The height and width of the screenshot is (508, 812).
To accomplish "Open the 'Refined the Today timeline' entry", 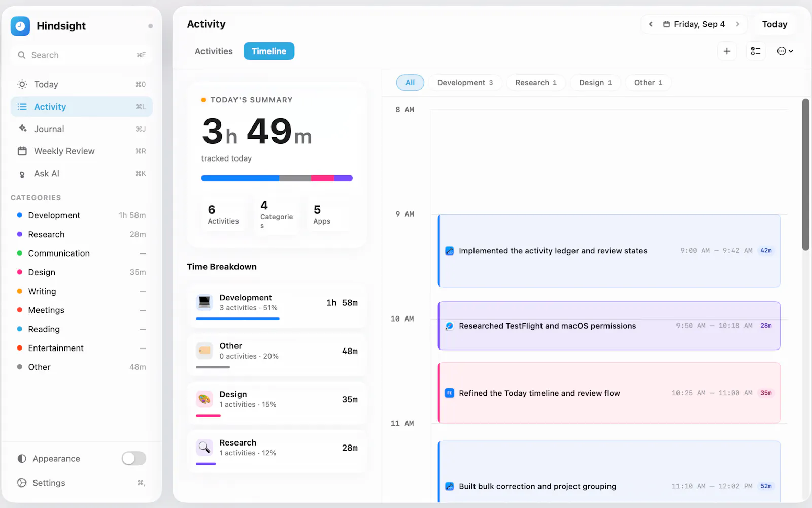I will [609, 393].
